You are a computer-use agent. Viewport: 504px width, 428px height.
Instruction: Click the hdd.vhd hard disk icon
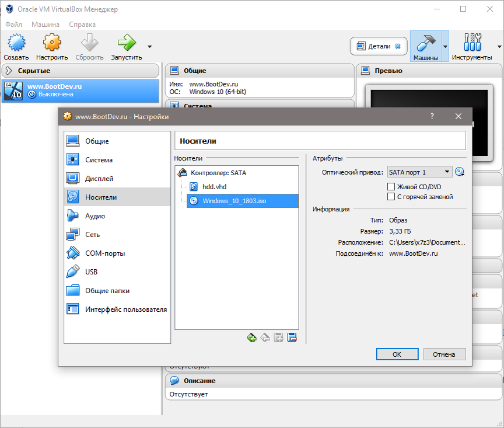(194, 187)
